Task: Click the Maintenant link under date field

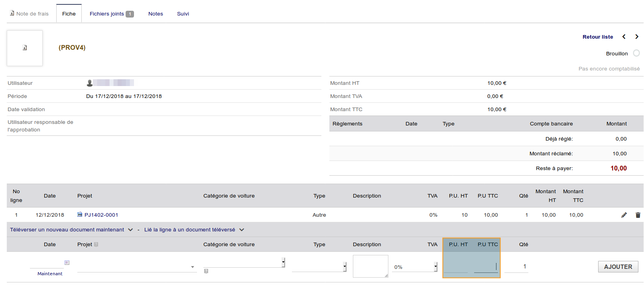Action: coord(50,274)
